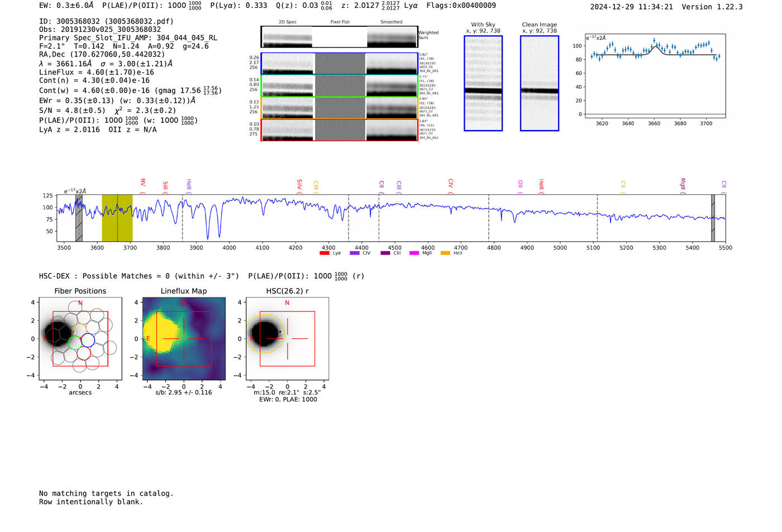
Task: Click the dark purple CIII legend swatch
Action: tap(385, 253)
